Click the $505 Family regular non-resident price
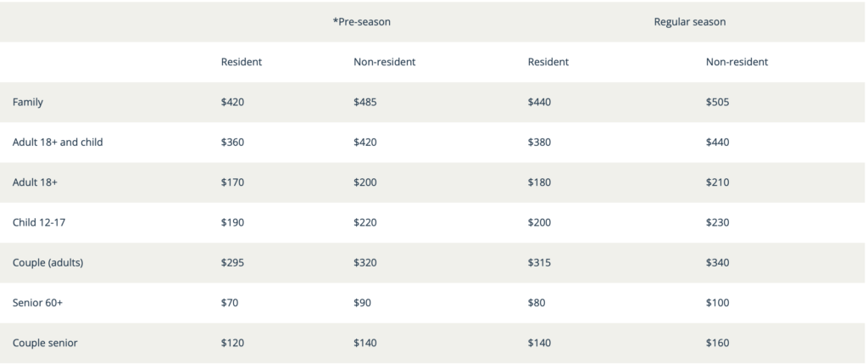 click(717, 102)
